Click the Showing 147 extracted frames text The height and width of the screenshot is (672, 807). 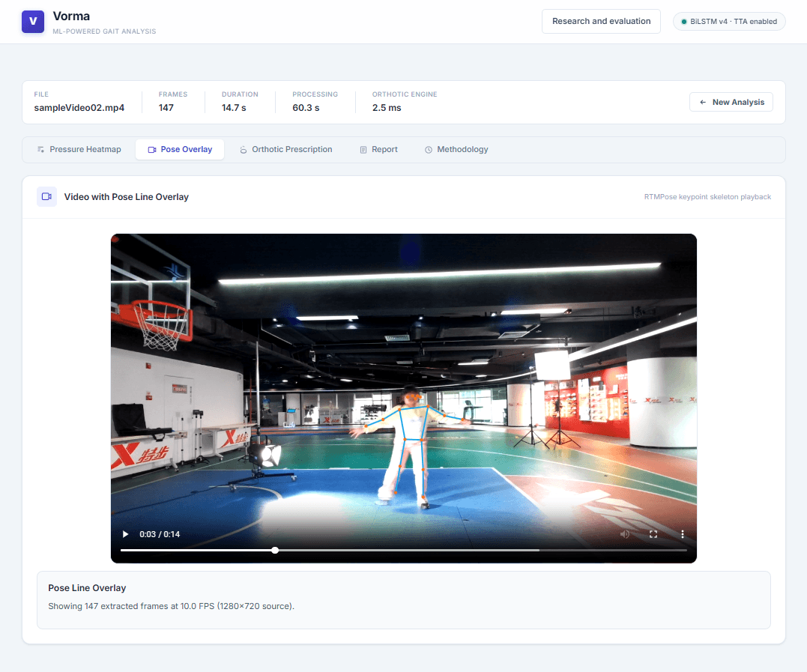point(172,606)
